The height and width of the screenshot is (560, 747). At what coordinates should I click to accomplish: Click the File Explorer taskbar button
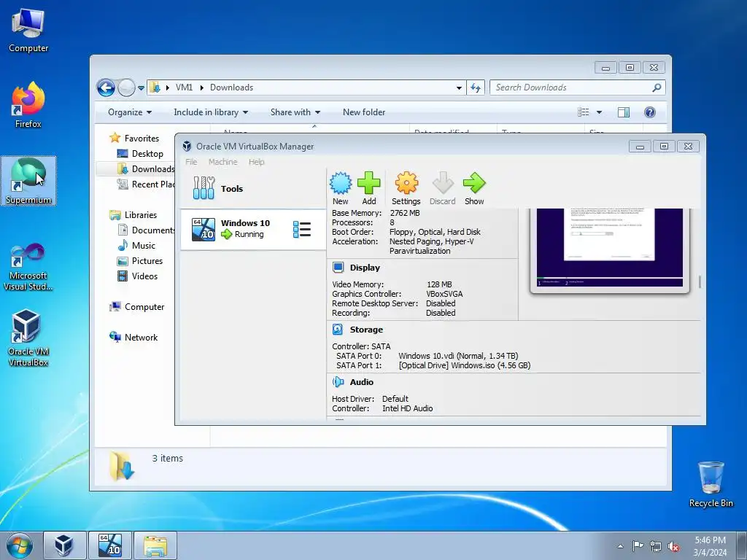155,545
